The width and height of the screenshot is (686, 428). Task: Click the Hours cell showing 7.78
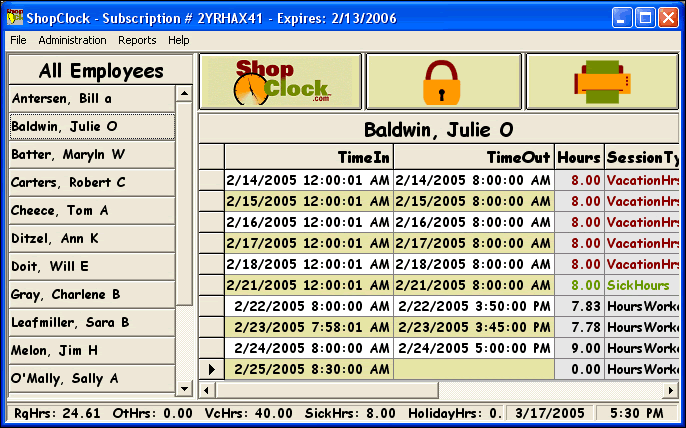pyautogui.click(x=579, y=327)
